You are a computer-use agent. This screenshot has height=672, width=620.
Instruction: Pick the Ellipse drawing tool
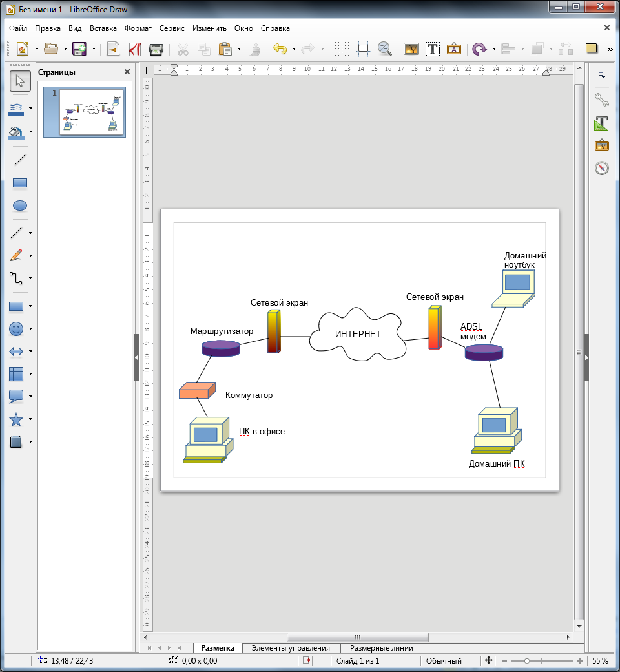[x=20, y=205]
